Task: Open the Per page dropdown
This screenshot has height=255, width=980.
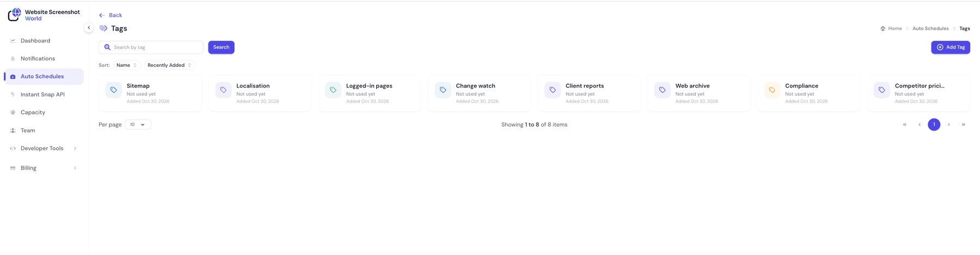Action: [138, 125]
